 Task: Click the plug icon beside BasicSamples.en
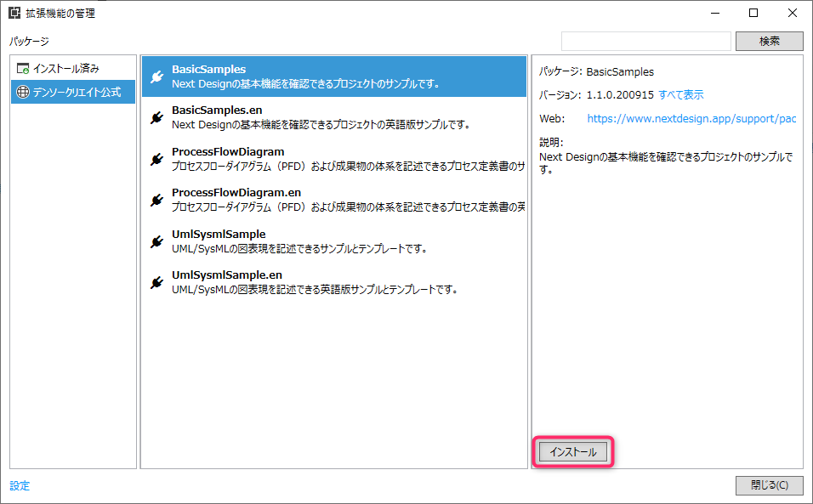[157, 117]
